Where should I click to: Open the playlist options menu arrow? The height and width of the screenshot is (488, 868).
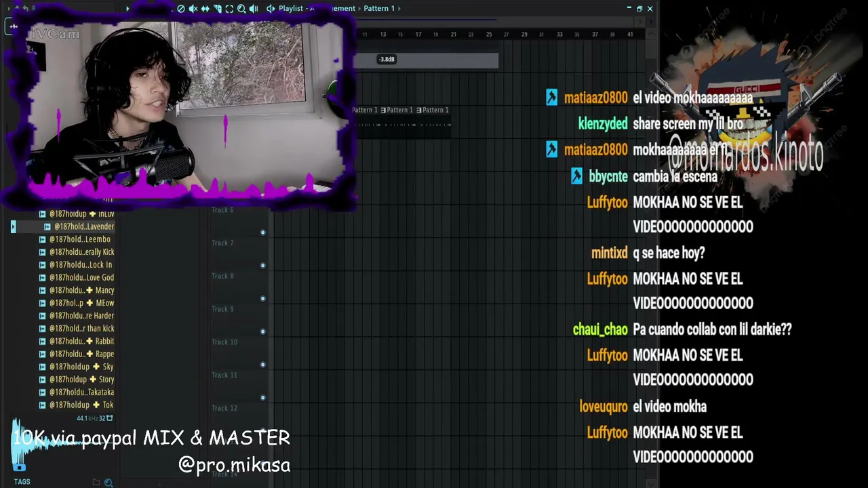[127, 8]
